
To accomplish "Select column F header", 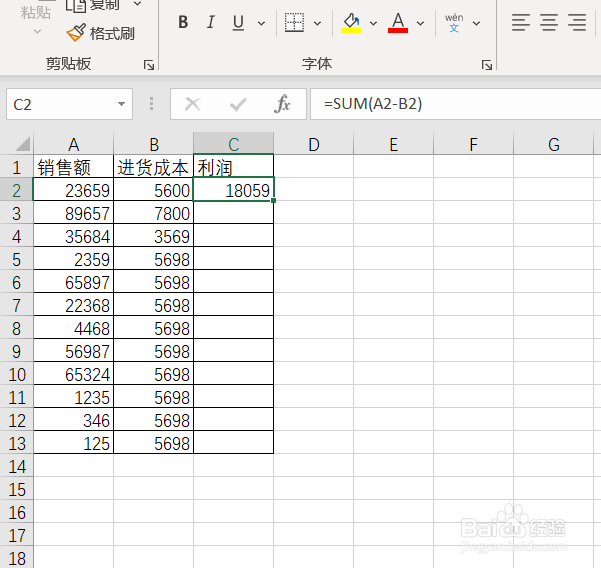I will 473,144.
